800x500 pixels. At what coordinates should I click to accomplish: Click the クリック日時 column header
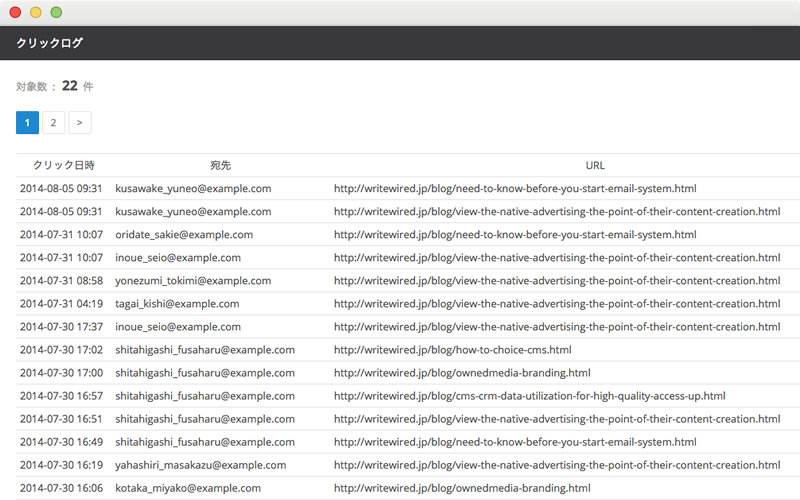point(64,165)
